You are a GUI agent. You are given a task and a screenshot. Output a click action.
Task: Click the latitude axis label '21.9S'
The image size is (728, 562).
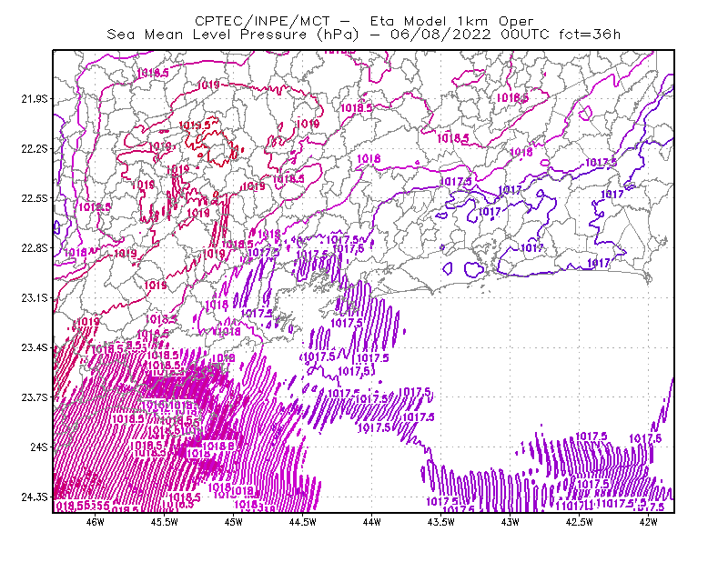[x=35, y=99]
